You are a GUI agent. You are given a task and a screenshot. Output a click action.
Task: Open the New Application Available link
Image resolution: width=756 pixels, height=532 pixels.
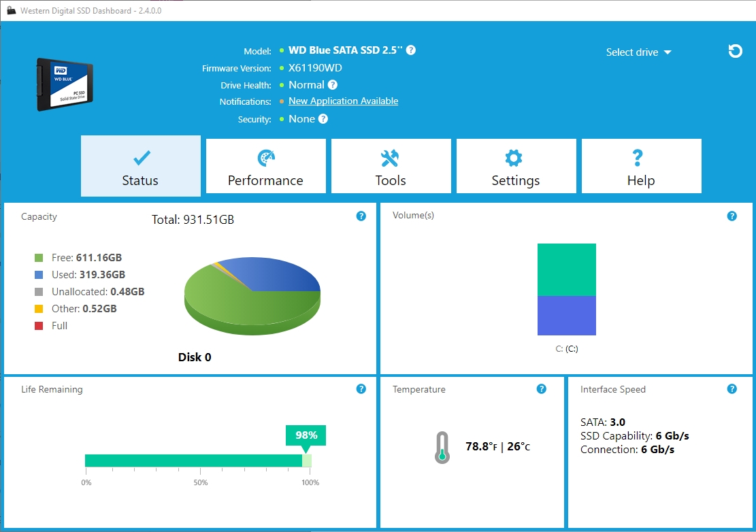coord(343,101)
